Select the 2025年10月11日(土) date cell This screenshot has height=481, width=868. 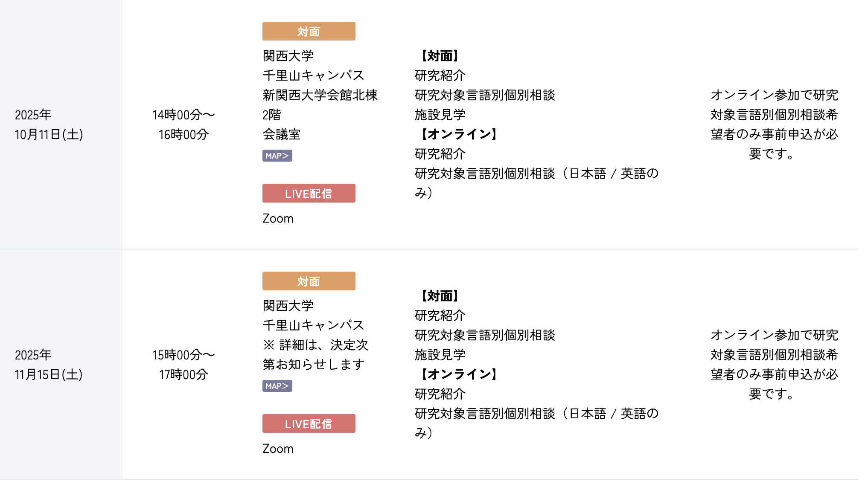(49, 125)
